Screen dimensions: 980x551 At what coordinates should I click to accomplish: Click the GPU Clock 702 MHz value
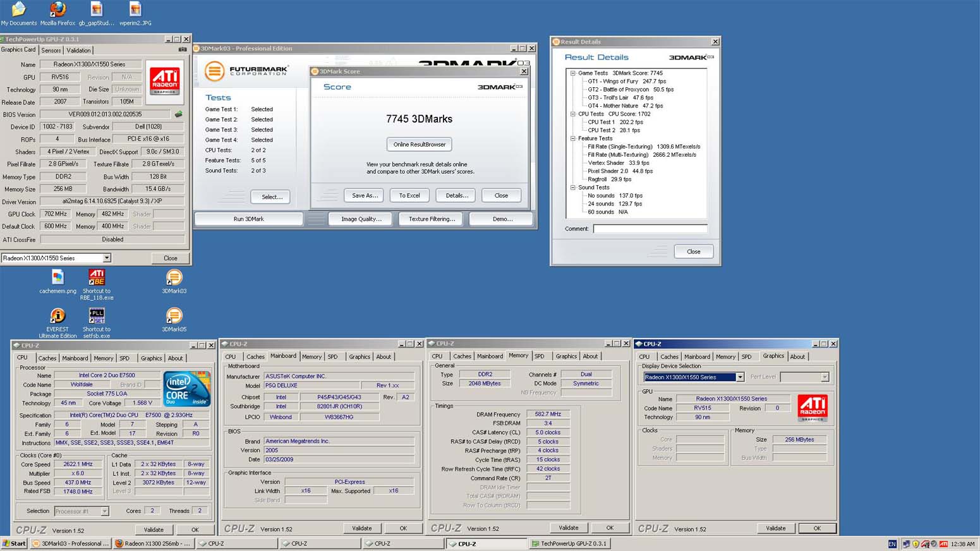click(56, 214)
